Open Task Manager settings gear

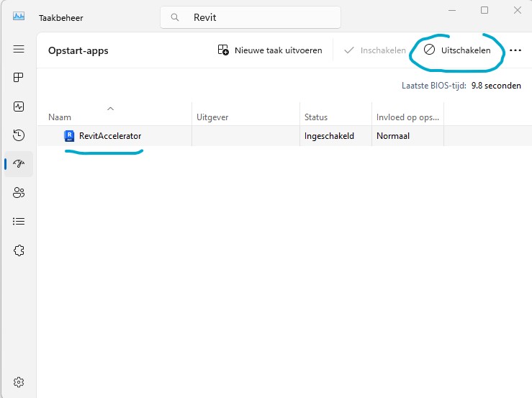(x=19, y=382)
